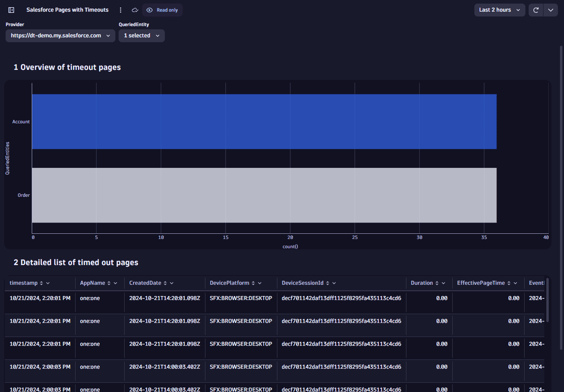Viewport: 564px width, 392px height.
Task: Open the Last 2 hours timeframe selector
Action: pos(500,10)
